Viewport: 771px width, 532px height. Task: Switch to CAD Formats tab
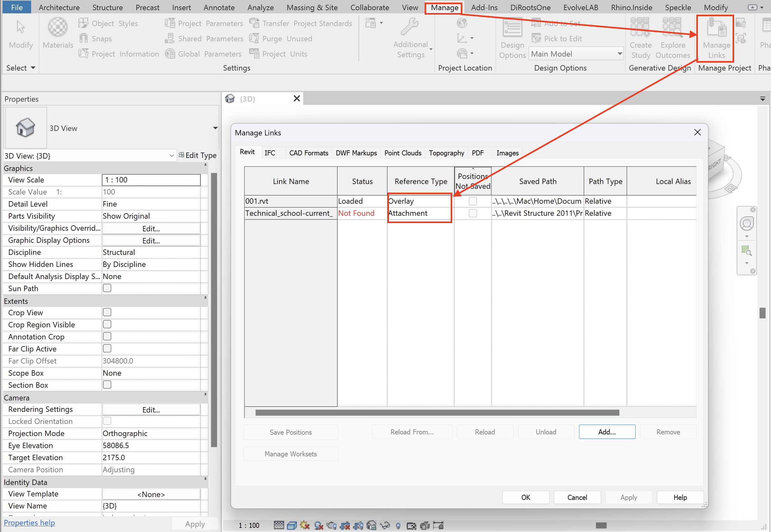click(308, 153)
